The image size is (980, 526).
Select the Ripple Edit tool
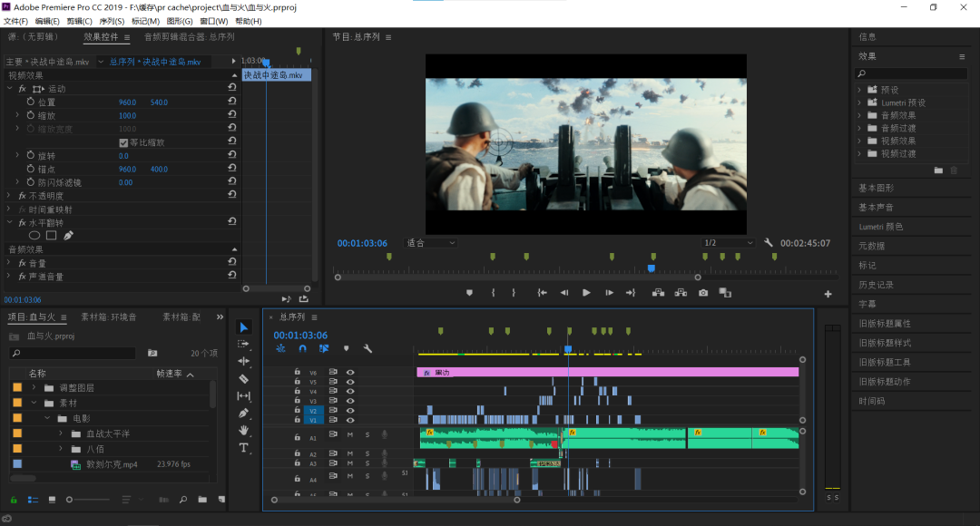[x=244, y=361]
